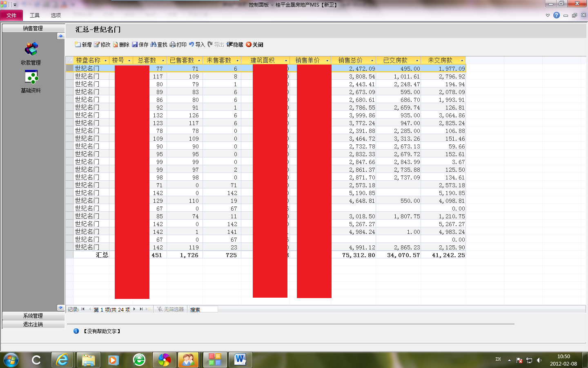Select the cell 5,190.85 under 销售总价
The height and width of the screenshot is (368, 588).
pos(354,193)
